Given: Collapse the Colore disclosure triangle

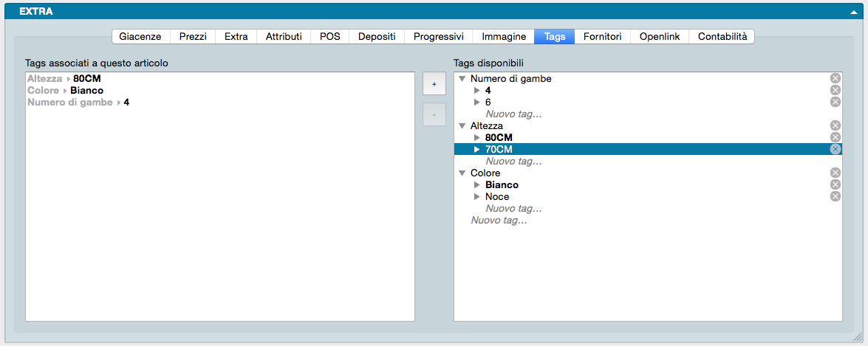Looking at the screenshot, I should click(x=462, y=173).
